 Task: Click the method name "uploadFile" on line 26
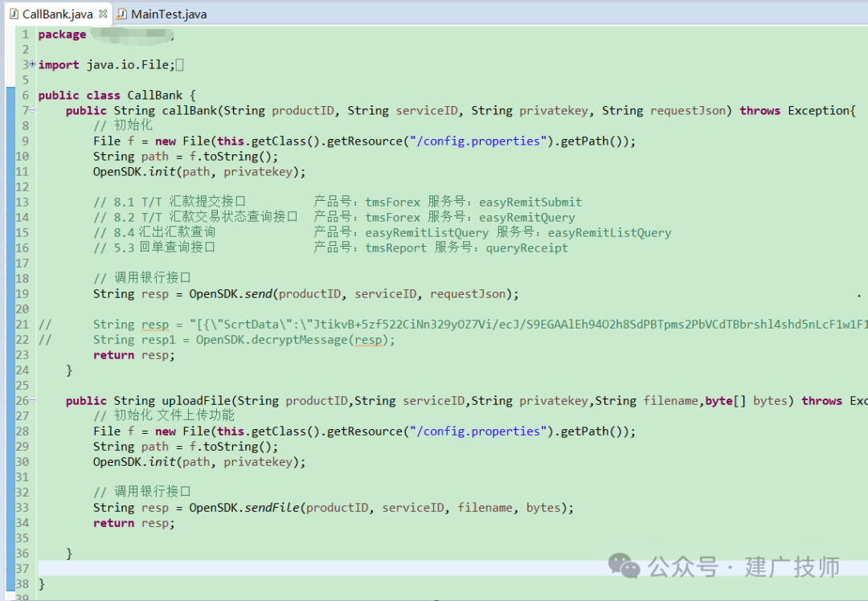click(x=196, y=401)
